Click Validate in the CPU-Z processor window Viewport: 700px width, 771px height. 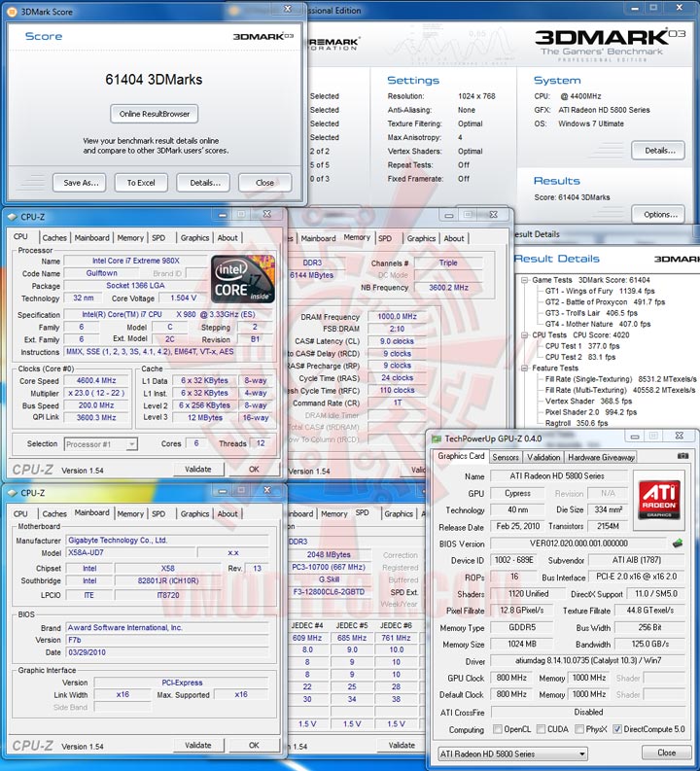coord(198,469)
